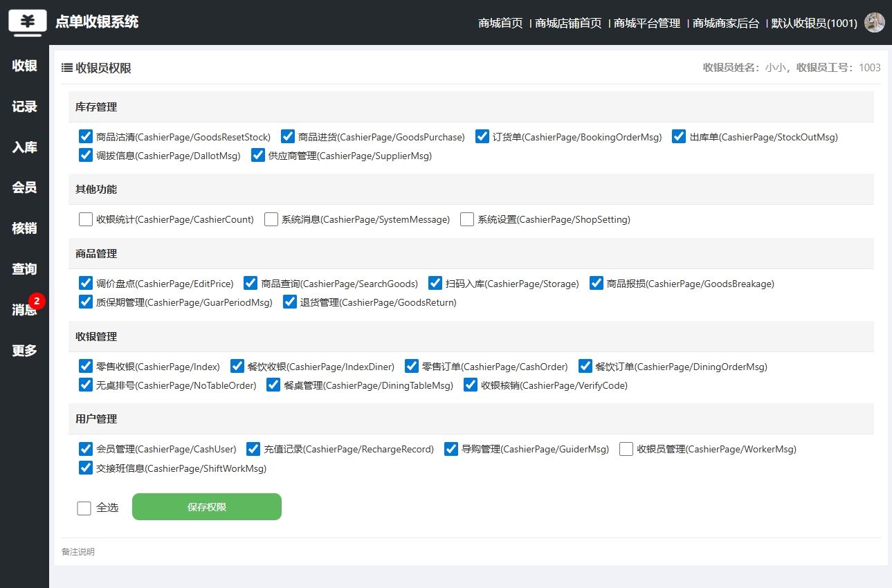Viewport: 892px width, 588px height.
Task: Open the 商城首页 link
Action: pos(500,23)
